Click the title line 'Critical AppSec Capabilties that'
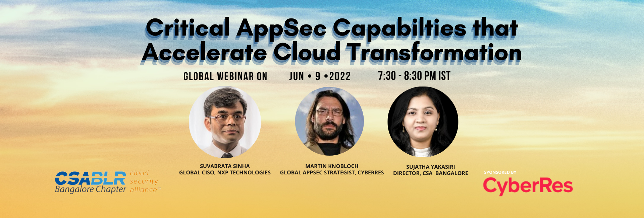Screen dimensions: 644x218 point(332,28)
